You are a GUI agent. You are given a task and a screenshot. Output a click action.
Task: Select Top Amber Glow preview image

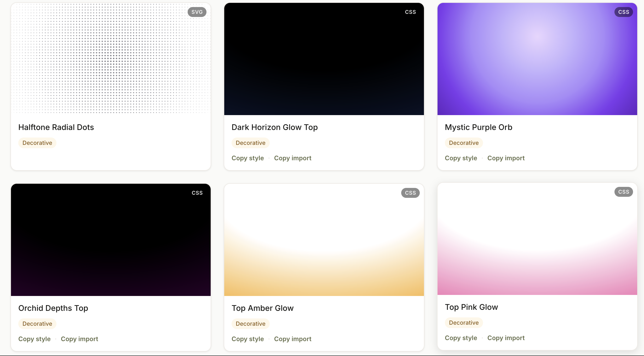[x=324, y=240]
